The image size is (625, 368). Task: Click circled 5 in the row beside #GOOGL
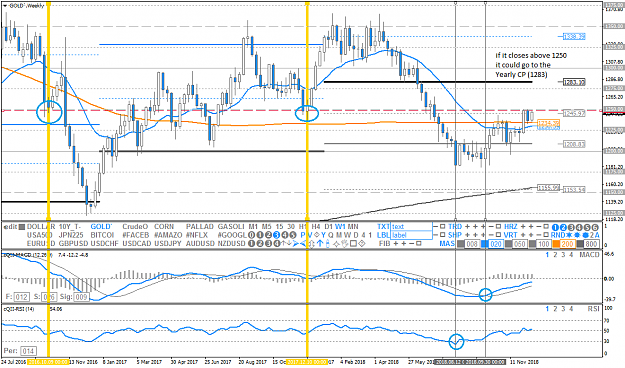coord(293,235)
